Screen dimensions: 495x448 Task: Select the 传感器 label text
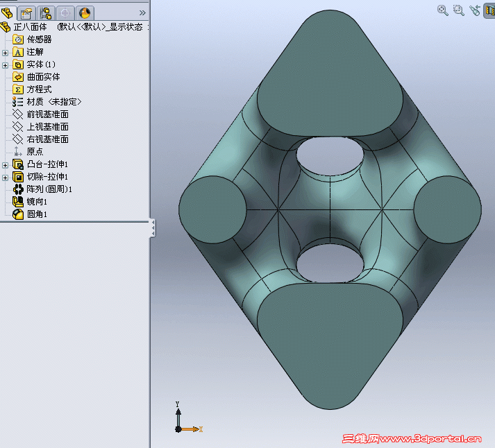coord(39,40)
